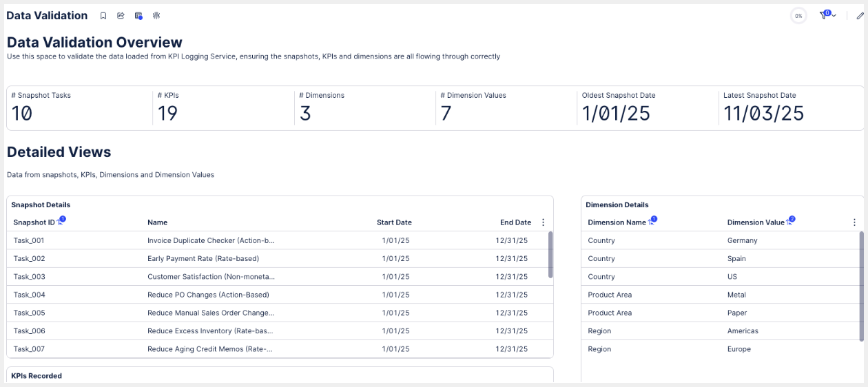Click sort icon beside Dimension Value
Viewport: 868px width, 387px height.
coord(789,222)
